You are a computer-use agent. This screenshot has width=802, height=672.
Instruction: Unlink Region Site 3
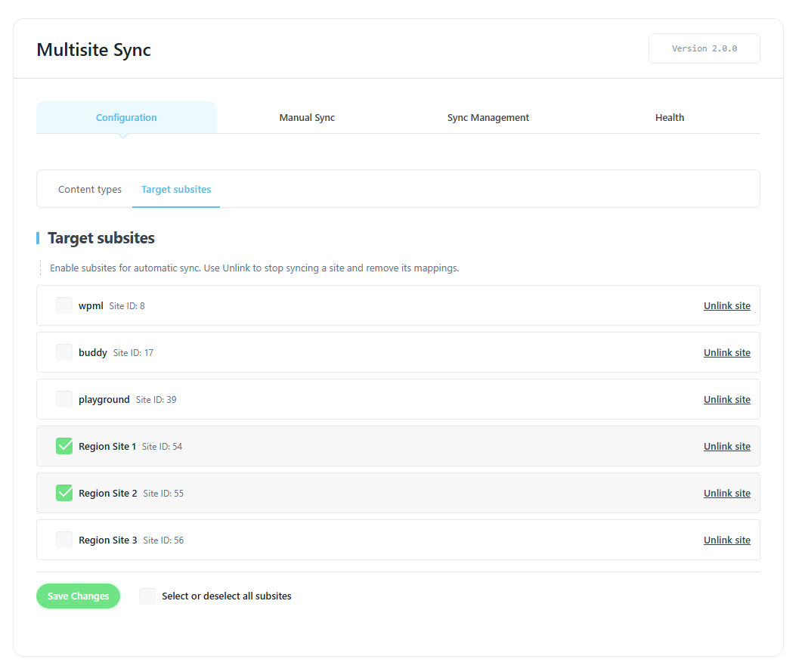pos(727,540)
